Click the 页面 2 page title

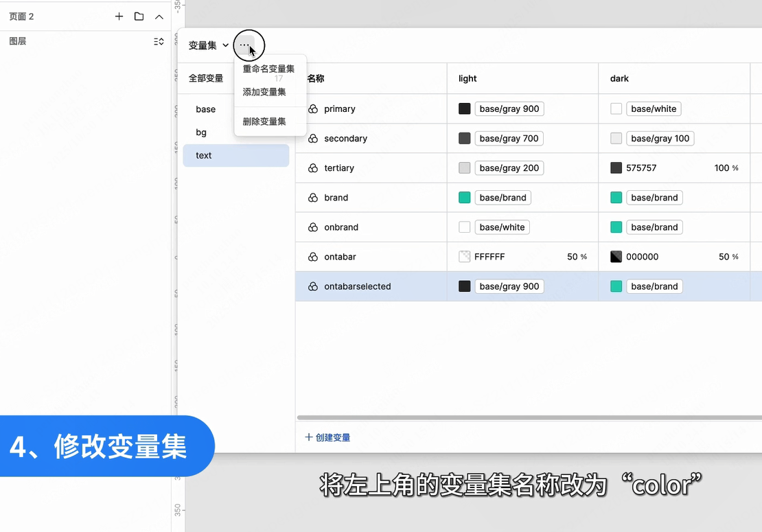(x=21, y=16)
